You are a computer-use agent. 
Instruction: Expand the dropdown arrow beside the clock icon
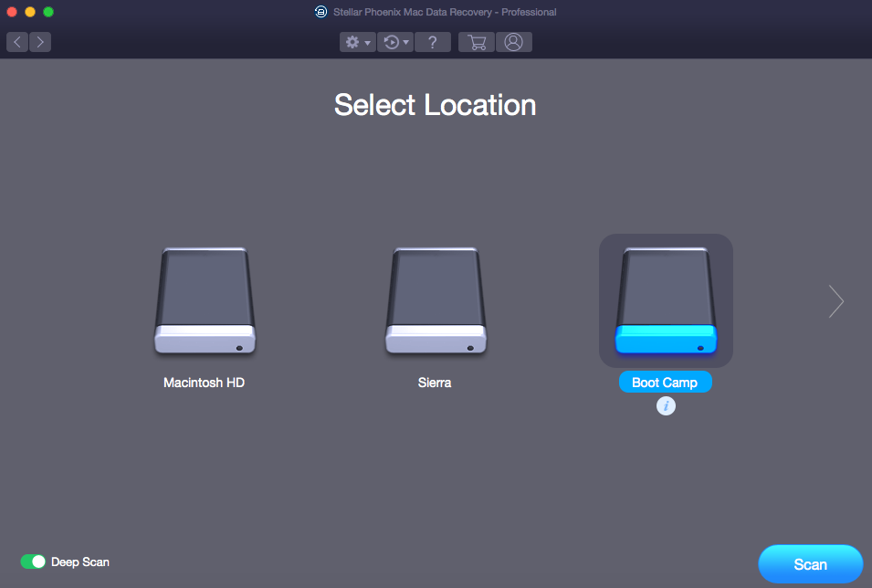(x=405, y=43)
